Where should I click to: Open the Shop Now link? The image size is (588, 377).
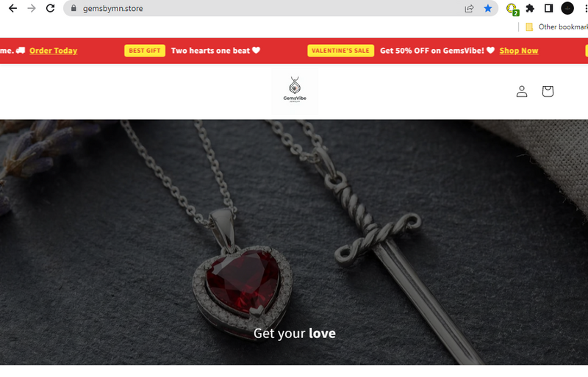coord(519,51)
